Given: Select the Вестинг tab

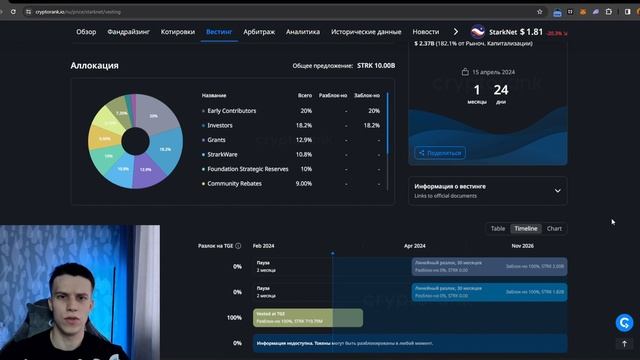Looking at the screenshot, I should point(219,32).
